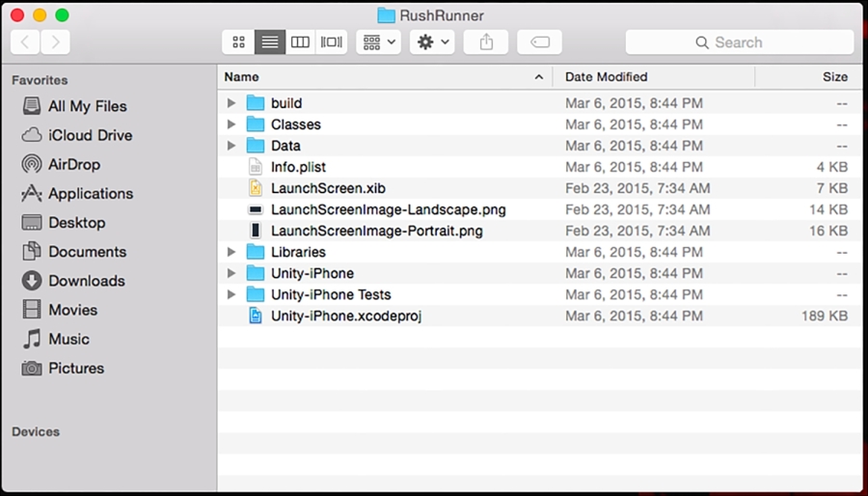Go back with the back arrow
Image resolution: width=868 pixels, height=496 pixels.
coord(25,42)
